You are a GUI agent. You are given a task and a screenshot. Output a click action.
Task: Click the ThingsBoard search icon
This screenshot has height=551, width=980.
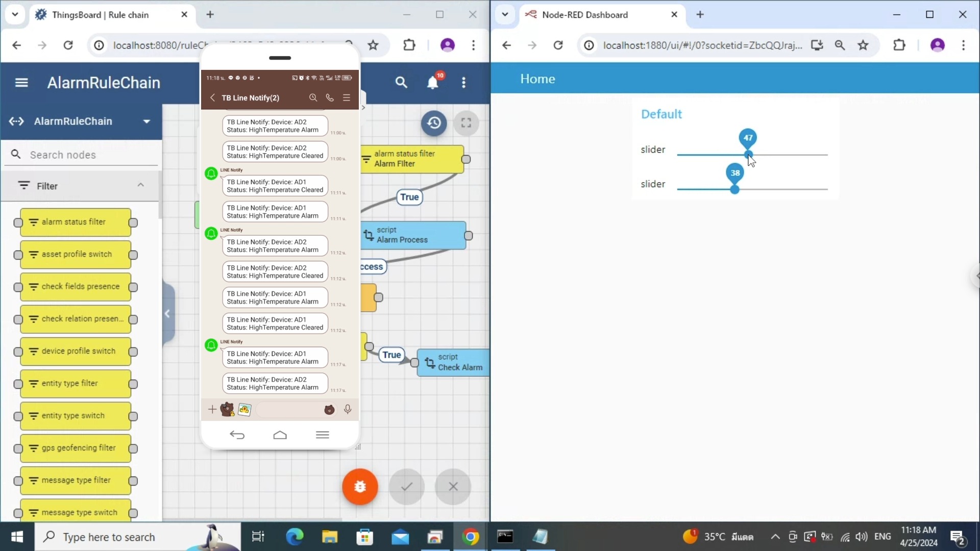[401, 83]
